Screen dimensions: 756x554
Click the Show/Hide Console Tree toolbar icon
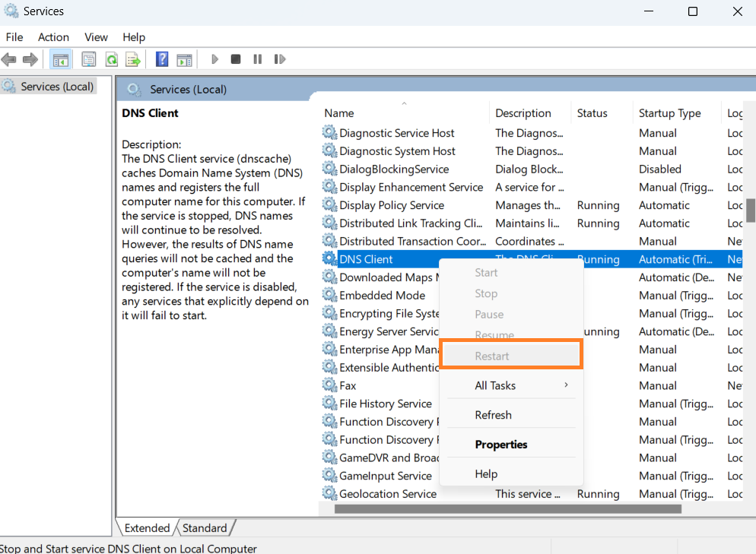[61, 59]
